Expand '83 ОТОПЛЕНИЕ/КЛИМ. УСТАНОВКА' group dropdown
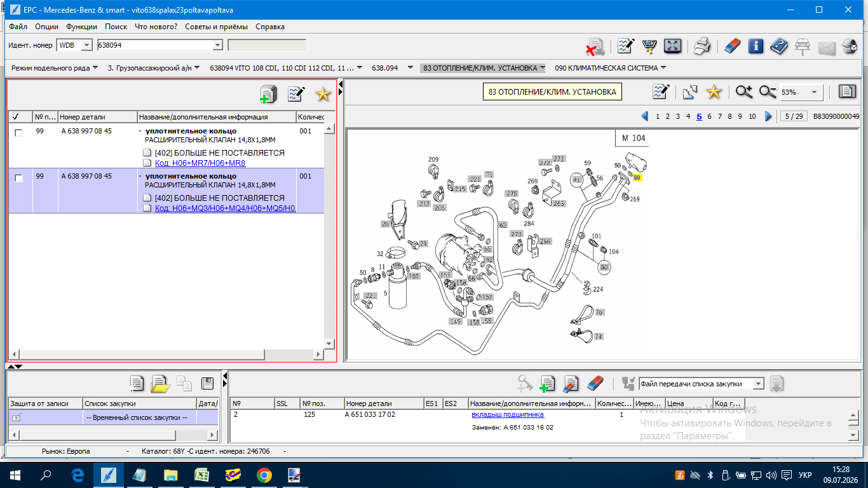 coord(542,68)
